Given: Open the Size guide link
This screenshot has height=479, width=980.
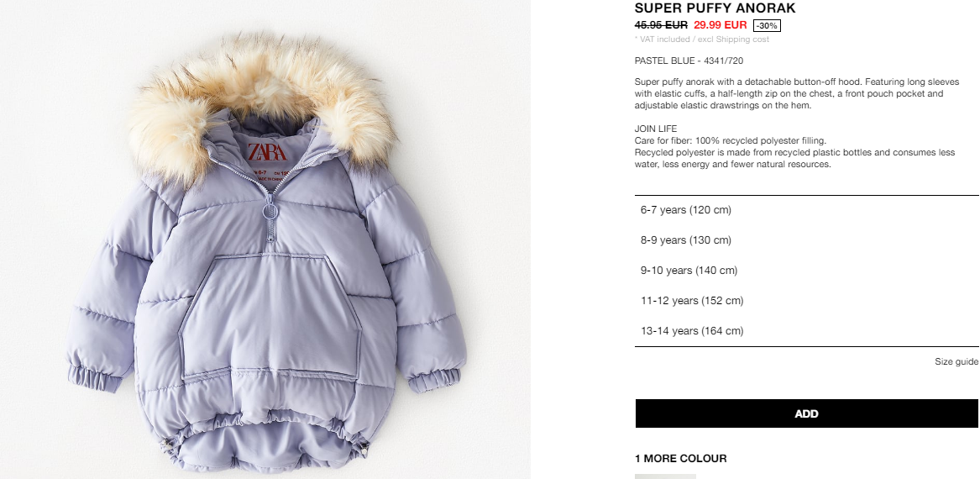Looking at the screenshot, I should coord(956,361).
